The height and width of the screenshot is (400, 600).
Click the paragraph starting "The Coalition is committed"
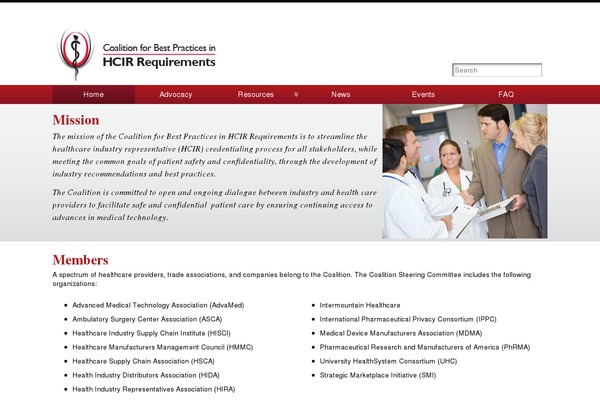click(214, 205)
